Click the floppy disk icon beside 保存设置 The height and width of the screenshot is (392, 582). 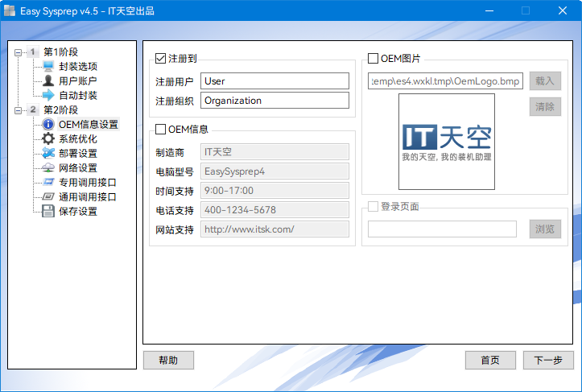coord(48,211)
